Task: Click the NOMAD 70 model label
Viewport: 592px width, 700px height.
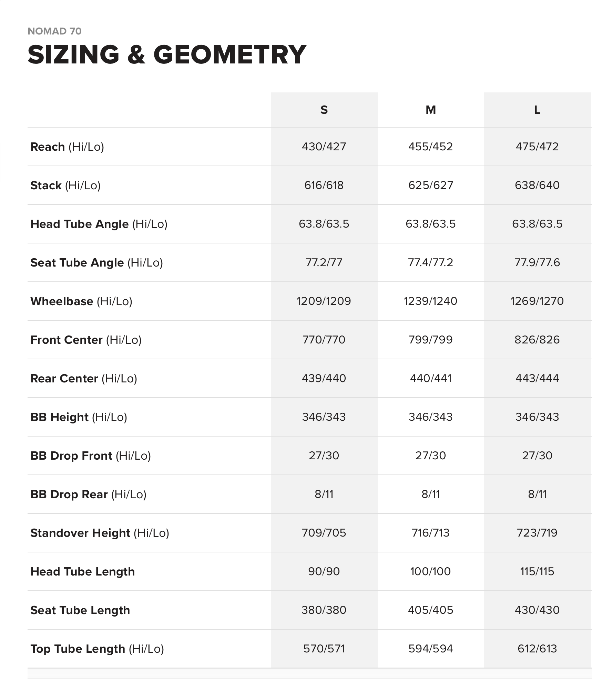Action: (54, 31)
